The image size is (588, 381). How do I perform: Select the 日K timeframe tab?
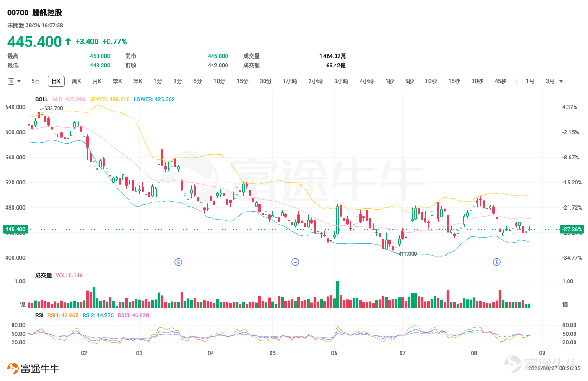(x=56, y=81)
